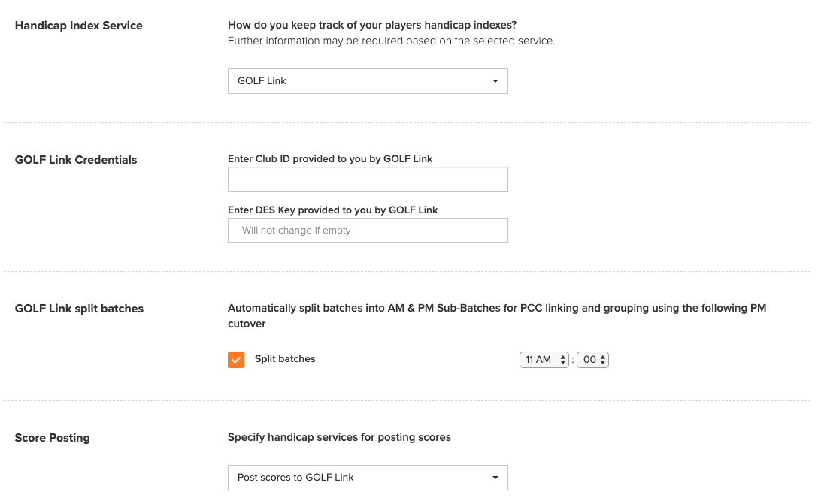Viewport: 818px width, 504px height.
Task: Click the 'How do you keep track' question text
Action: [x=372, y=25]
